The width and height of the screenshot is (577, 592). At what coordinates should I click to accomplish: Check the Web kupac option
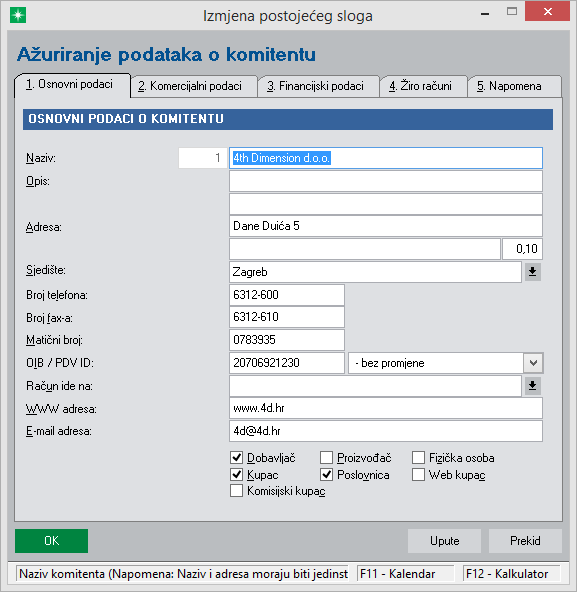418,475
